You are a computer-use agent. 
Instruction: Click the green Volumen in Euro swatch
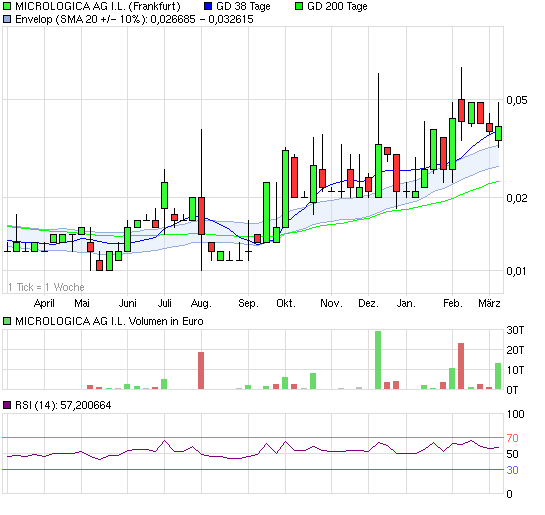pos(7,321)
